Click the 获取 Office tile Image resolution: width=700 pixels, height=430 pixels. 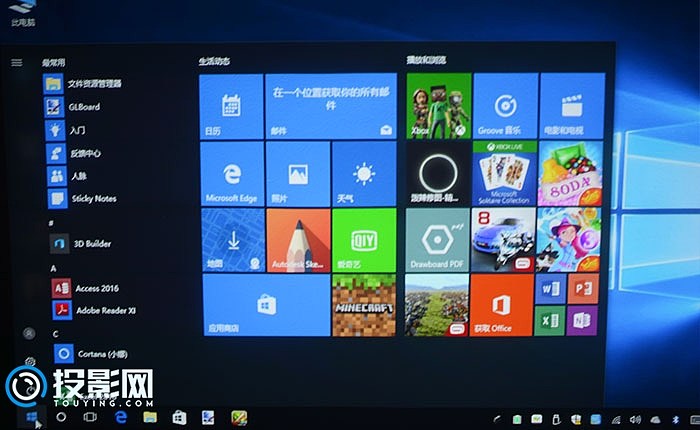tap(502, 305)
